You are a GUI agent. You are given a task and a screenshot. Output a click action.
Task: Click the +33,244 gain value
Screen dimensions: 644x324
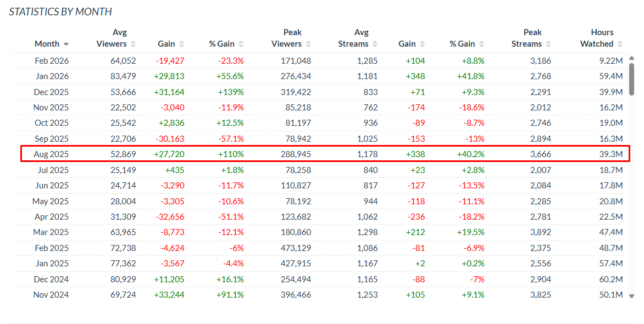tap(169, 295)
